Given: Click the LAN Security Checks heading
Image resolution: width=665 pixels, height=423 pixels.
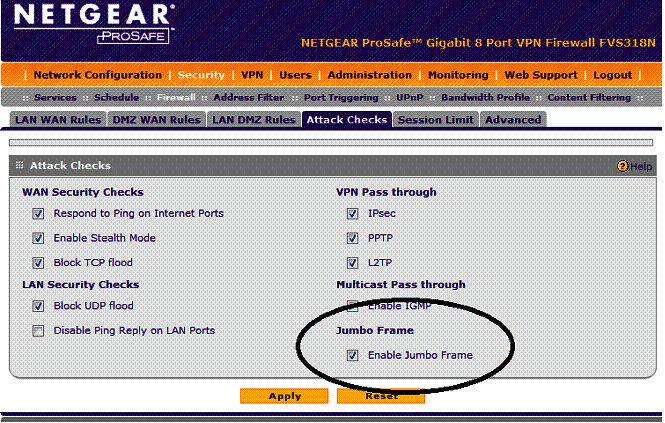Looking at the screenshot, I should 81,285.
